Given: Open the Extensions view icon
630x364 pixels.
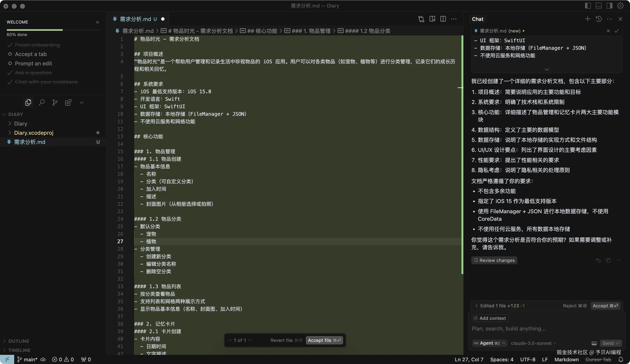Looking at the screenshot, I should click(x=68, y=102).
